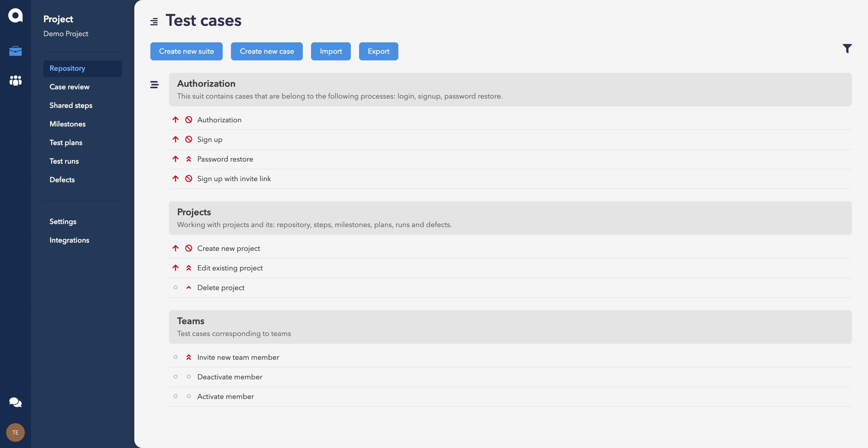The image size is (868, 448).
Task: Open the Projects suite header
Action: coord(510,218)
